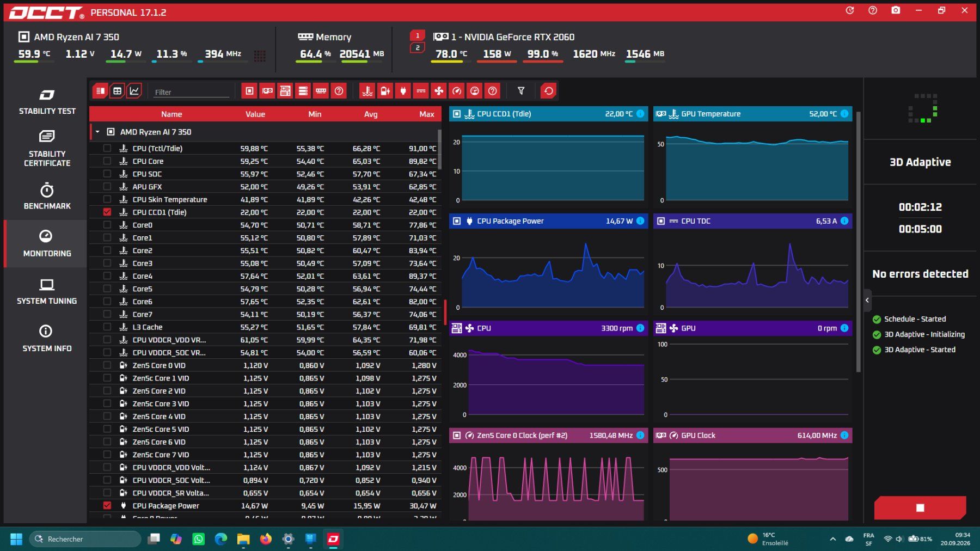Sort table by Value column header
980x551 pixels.
pyautogui.click(x=255, y=114)
